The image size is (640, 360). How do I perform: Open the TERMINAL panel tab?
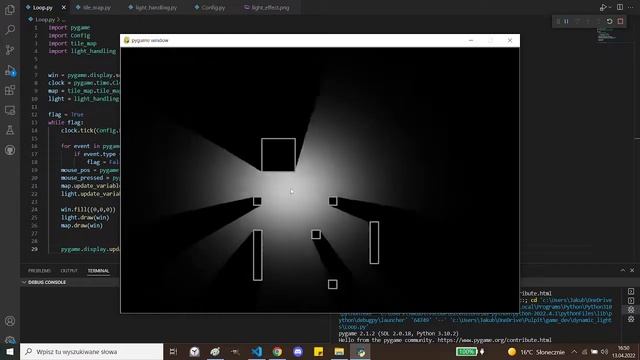coord(98,271)
